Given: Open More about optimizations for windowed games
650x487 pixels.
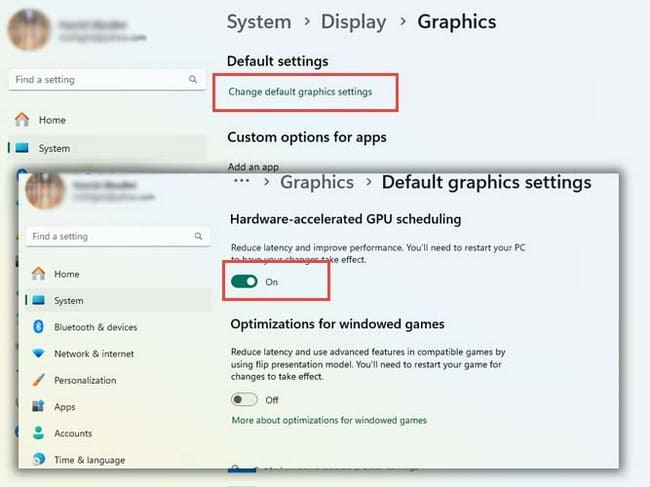Looking at the screenshot, I should [x=329, y=421].
